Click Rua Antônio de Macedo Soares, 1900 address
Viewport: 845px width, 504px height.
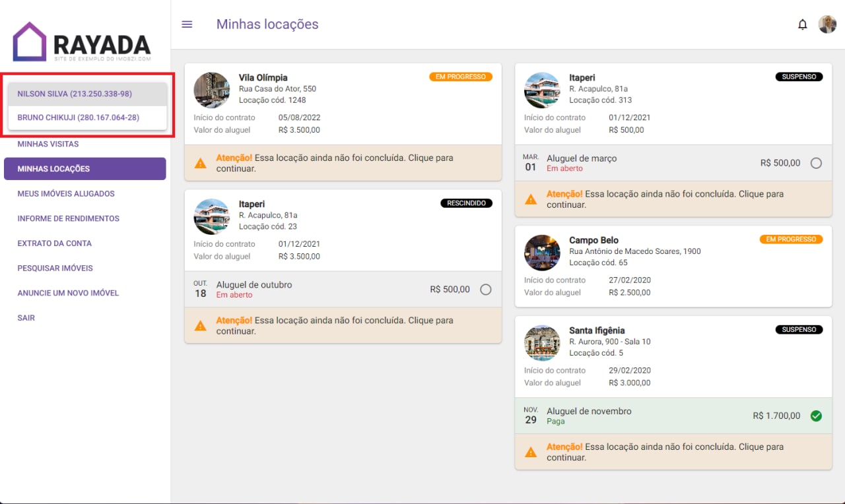(x=635, y=251)
